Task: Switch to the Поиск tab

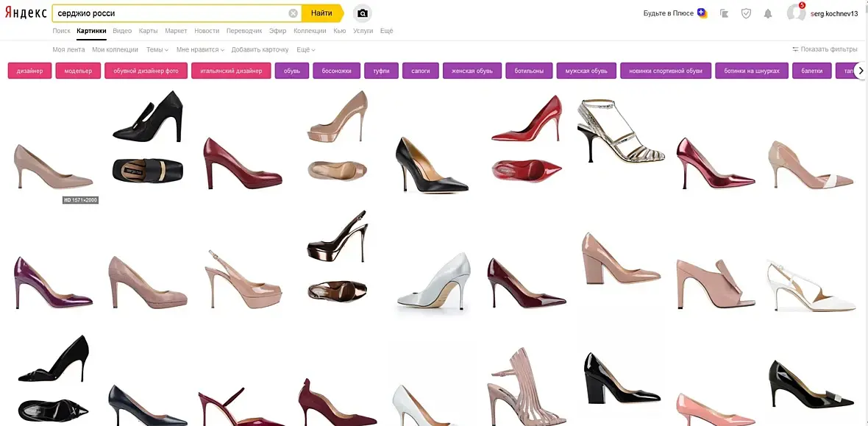Action: point(62,31)
